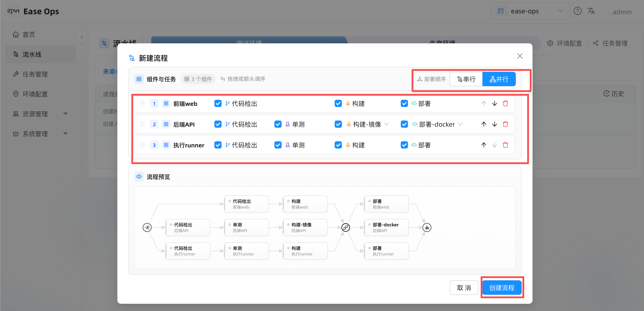Grab the drag handle of 后端API row

(x=143, y=124)
